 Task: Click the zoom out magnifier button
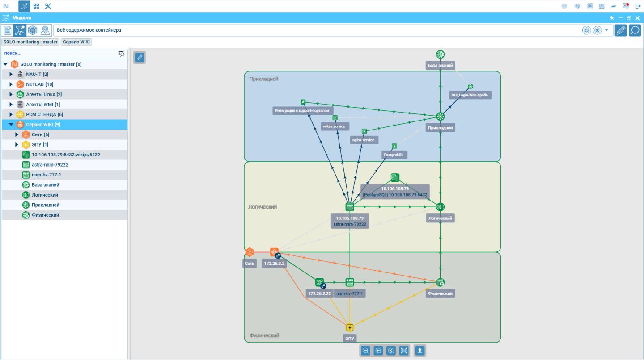pyautogui.click(x=365, y=351)
